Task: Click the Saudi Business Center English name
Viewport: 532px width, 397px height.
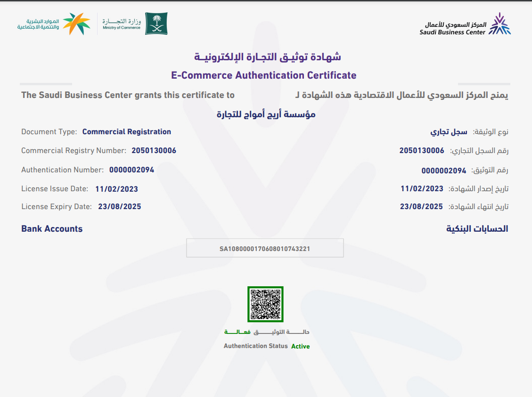Action: 452,32
